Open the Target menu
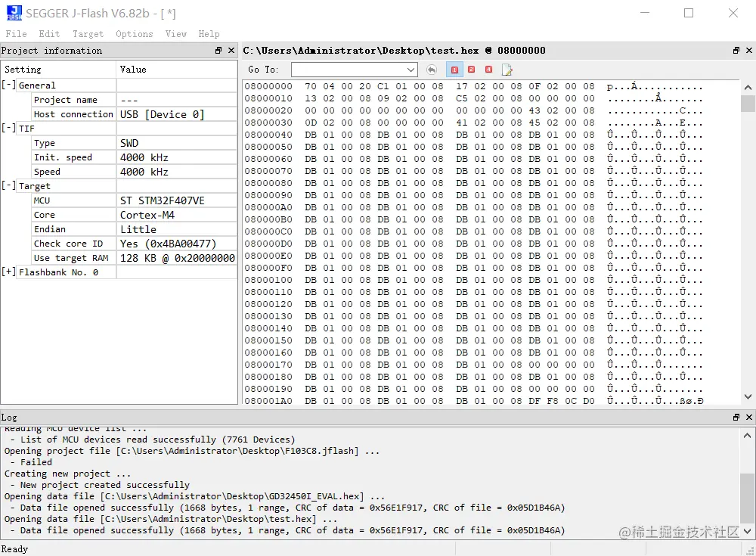This screenshot has height=556, width=756. [x=88, y=34]
